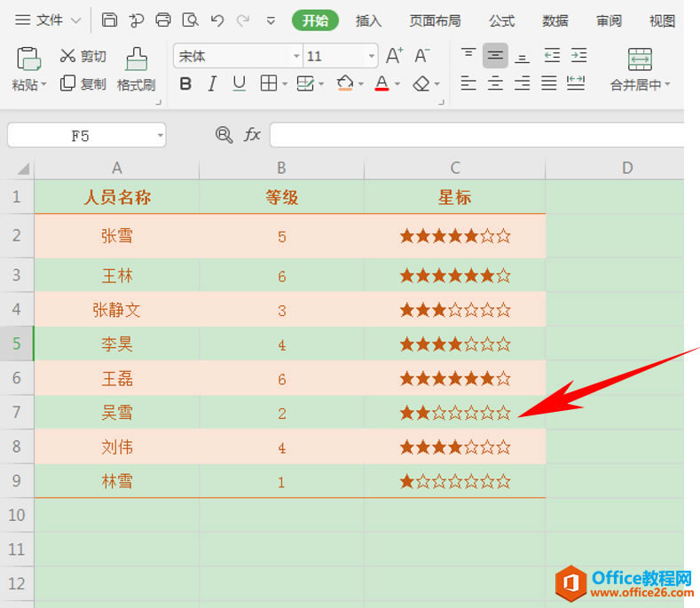Open the font size dropdown 11
700x608 pixels.
click(x=372, y=56)
